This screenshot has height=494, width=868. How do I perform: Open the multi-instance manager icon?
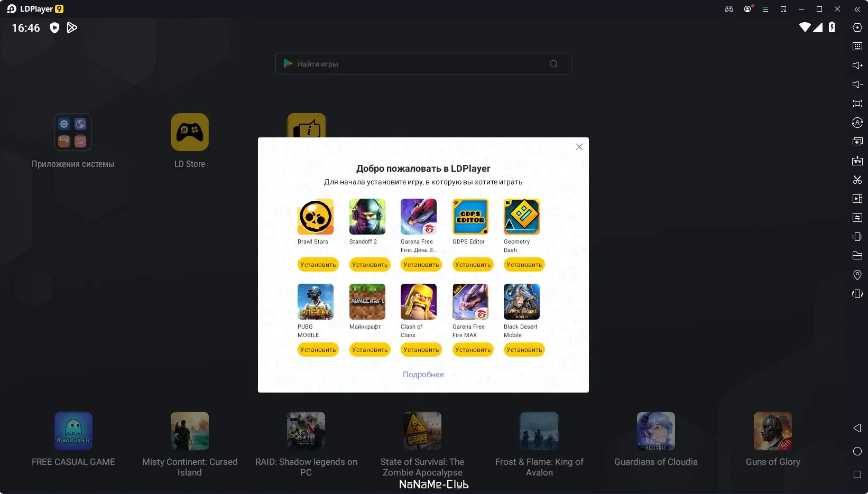[x=857, y=142]
